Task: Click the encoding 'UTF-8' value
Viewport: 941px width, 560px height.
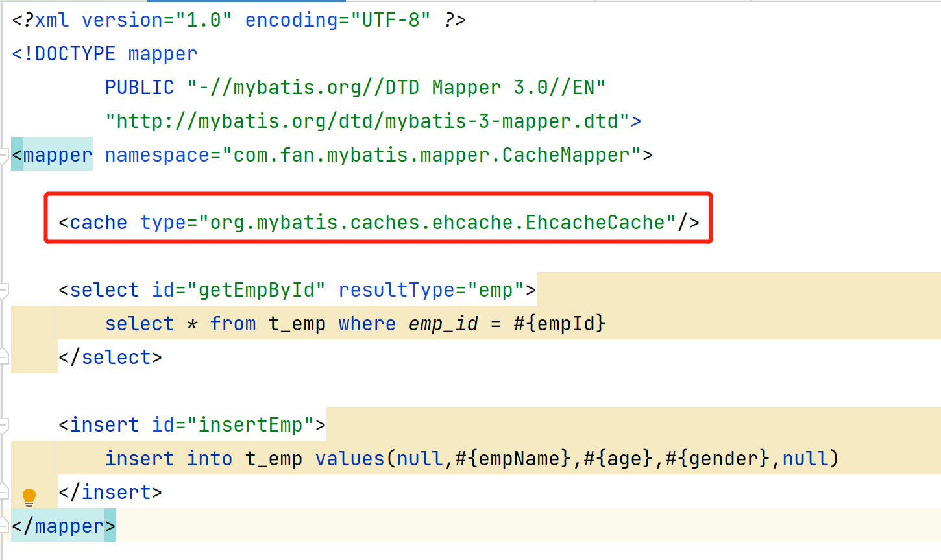Action: (x=391, y=20)
